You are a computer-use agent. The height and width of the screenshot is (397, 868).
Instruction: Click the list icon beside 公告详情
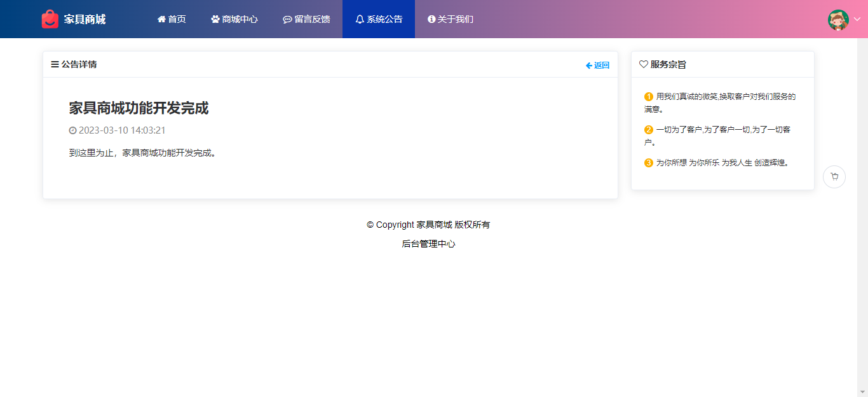click(x=55, y=64)
